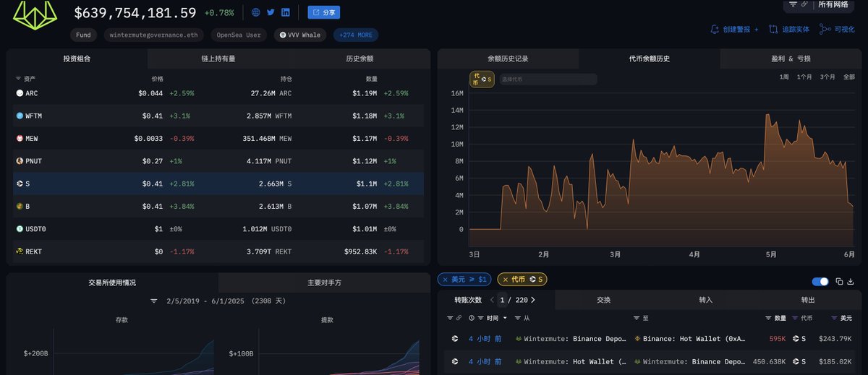Switch to the 主要对手方 tab

click(324, 283)
